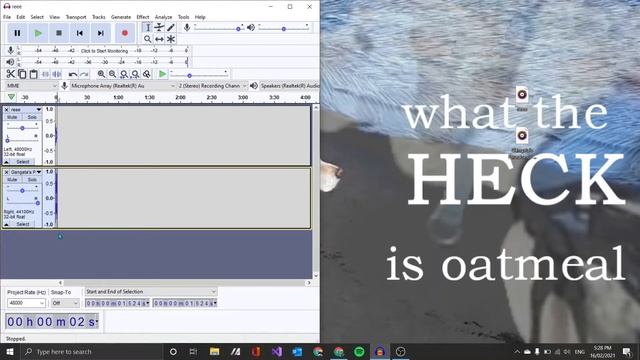
Task: Open the Project Rate 48000 dropdown
Action: tap(26, 303)
